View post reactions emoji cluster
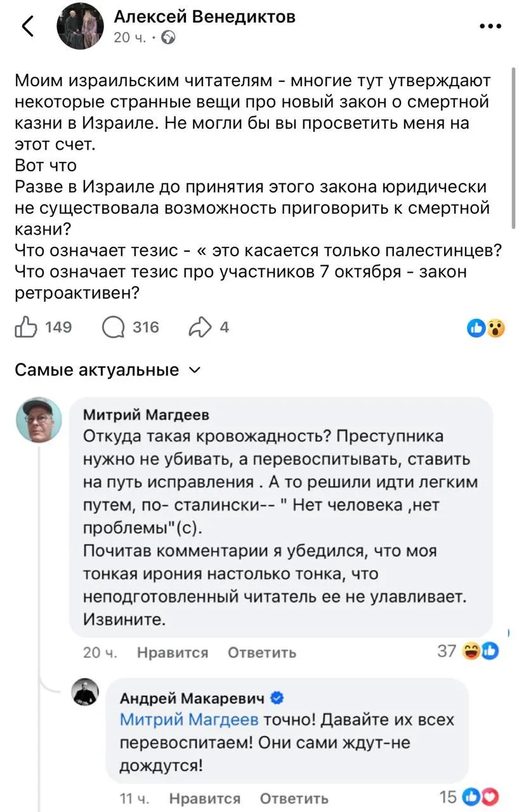Image resolution: width=519 pixels, height=812 pixels. coord(485,328)
